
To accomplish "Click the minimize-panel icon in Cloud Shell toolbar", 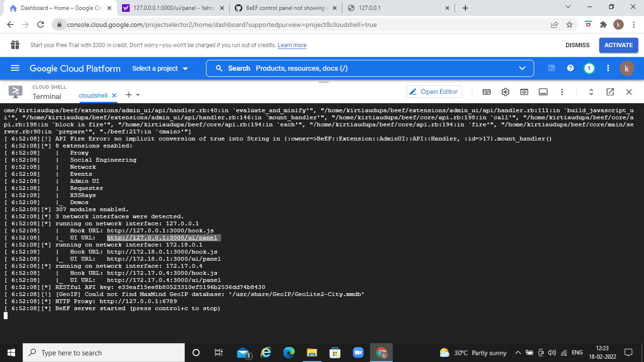I will coord(543,92).
